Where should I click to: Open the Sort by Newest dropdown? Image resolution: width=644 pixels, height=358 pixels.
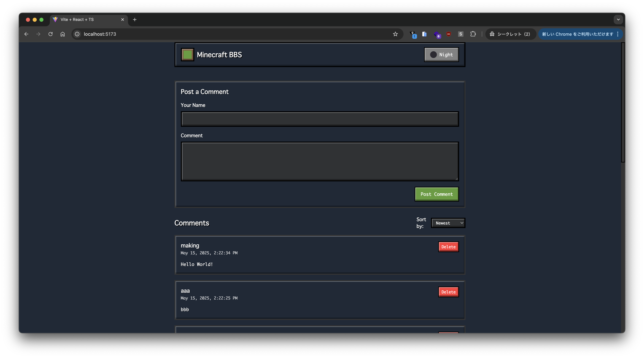[x=448, y=223]
